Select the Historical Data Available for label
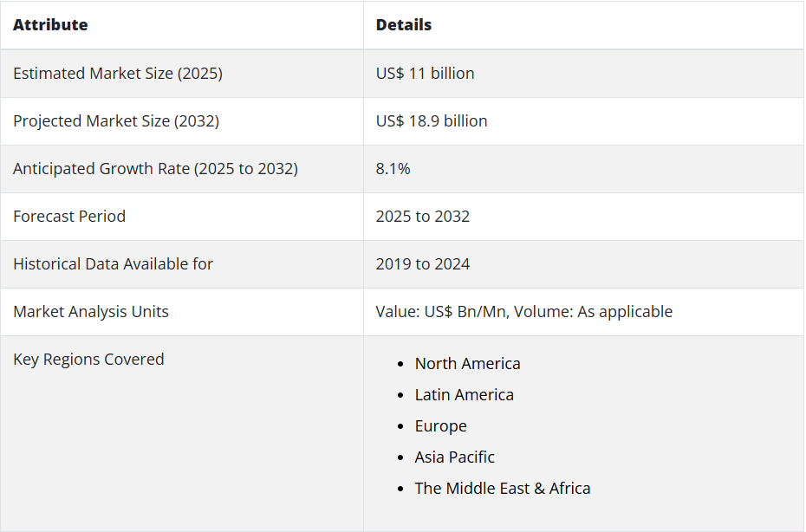Screen dimensions: 806x532 click(113, 264)
